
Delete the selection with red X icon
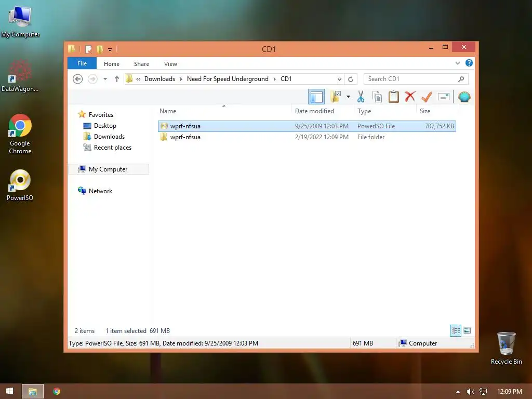[x=410, y=97]
